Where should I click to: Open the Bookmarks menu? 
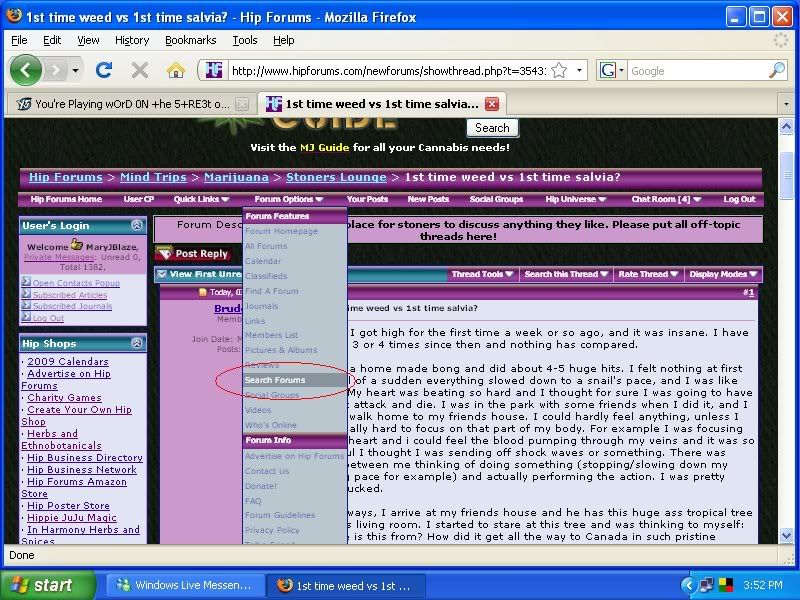pyautogui.click(x=189, y=40)
